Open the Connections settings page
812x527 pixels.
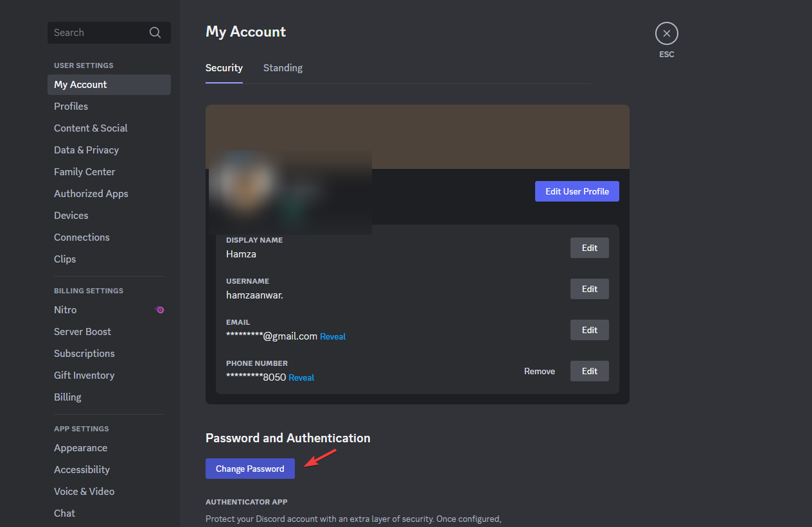pos(82,237)
